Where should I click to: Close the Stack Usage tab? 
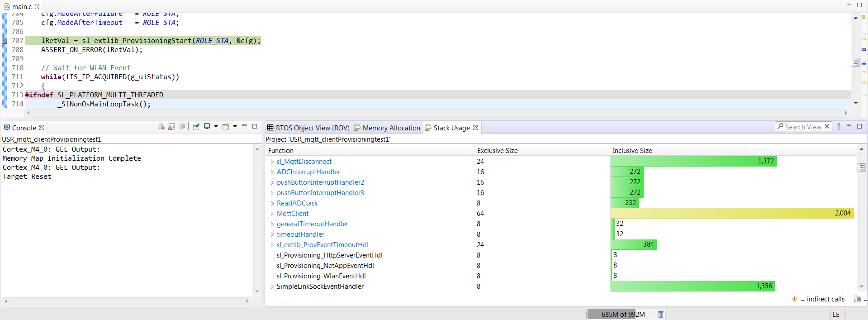(475, 128)
